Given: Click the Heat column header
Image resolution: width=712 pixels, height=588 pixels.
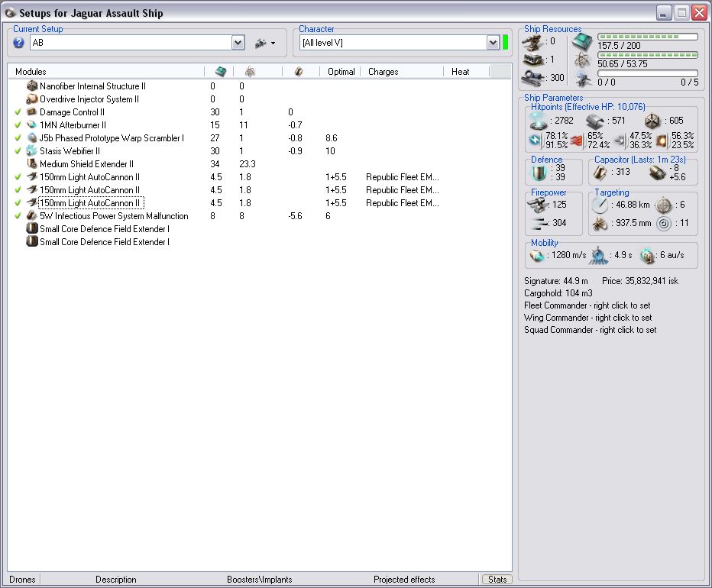Looking at the screenshot, I should point(467,71).
